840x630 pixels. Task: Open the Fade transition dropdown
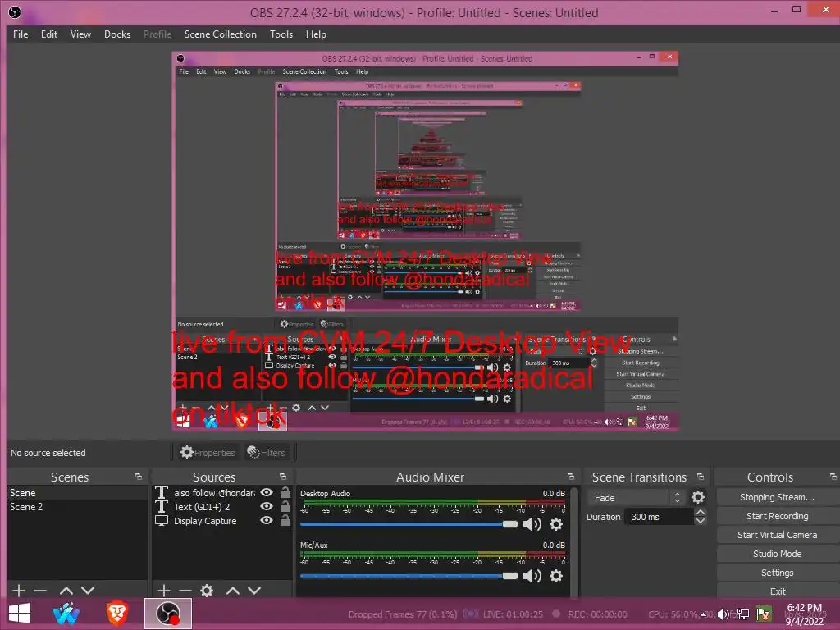pos(636,498)
